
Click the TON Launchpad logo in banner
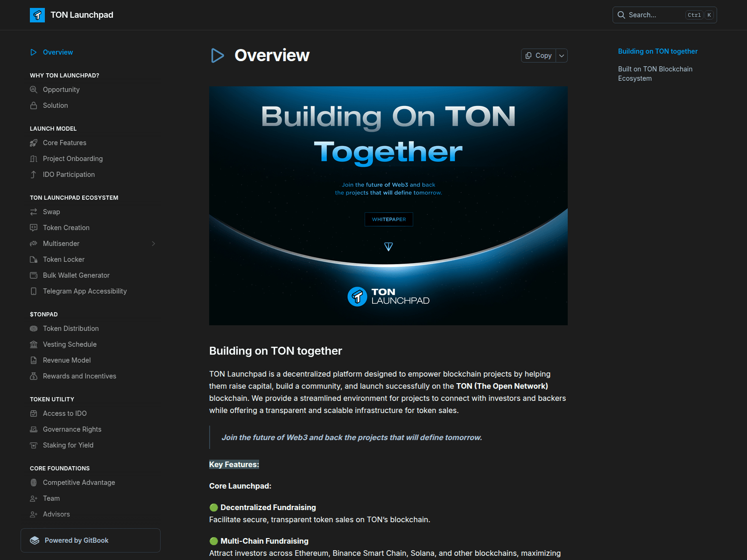(388, 296)
